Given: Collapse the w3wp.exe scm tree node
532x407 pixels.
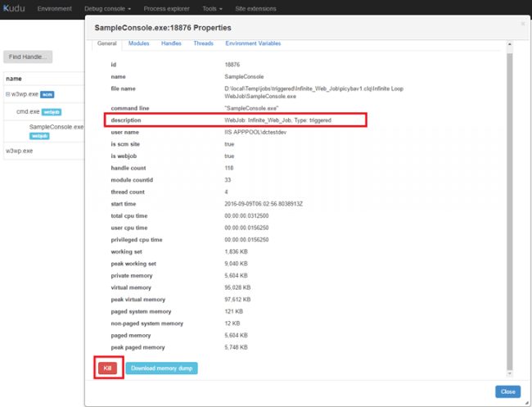Looking at the screenshot, I should [8, 94].
